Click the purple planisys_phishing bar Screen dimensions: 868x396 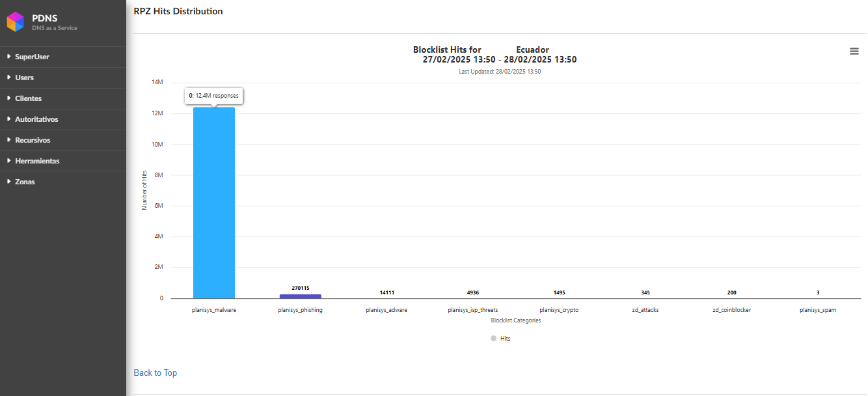301,296
